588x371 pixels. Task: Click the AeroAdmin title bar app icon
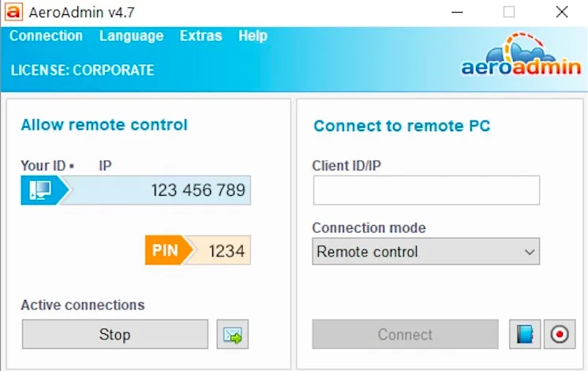(x=13, y=12)
